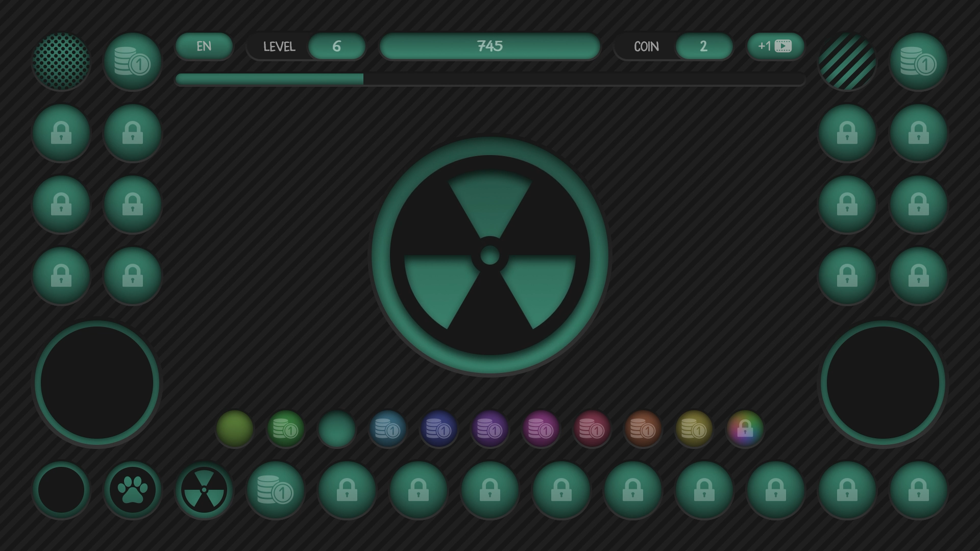Screen dimensions: 980x551
Task: Click the coin count value 2
Action: pyautogui.click(x=704, y=46)
